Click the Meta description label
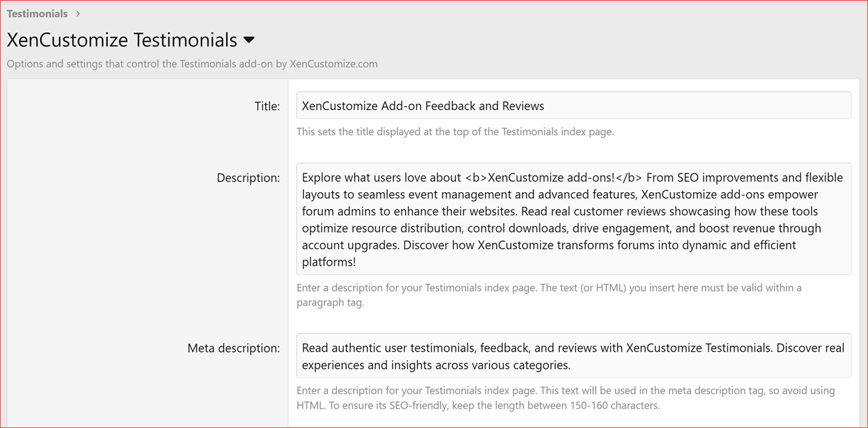Image resolution: width=868 pixels, height=428 pixels. click(234, 348)
